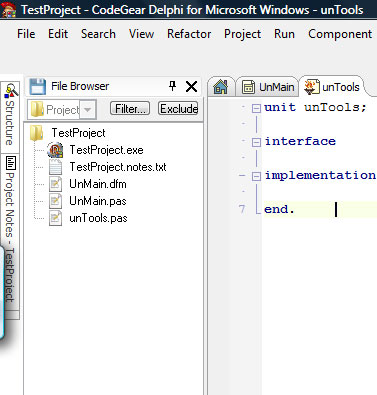Select UnMain.dfm in the file tree
Image resolution: width=377 pixels, height=395 pixels.
point(98,184)
